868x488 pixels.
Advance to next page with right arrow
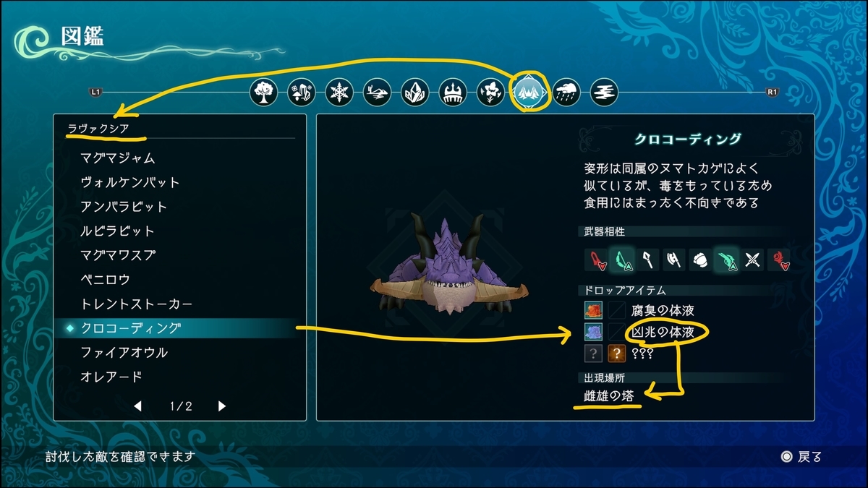(x=223, y=406)
